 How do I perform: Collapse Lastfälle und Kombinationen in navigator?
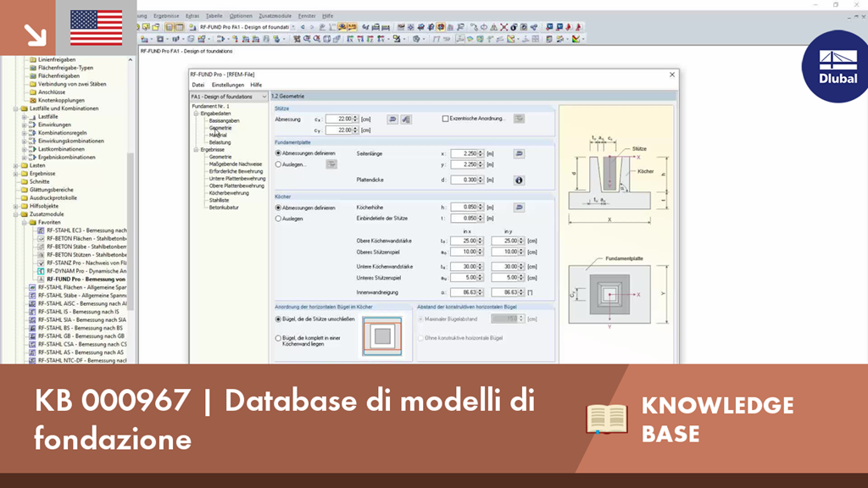[15, 108]
